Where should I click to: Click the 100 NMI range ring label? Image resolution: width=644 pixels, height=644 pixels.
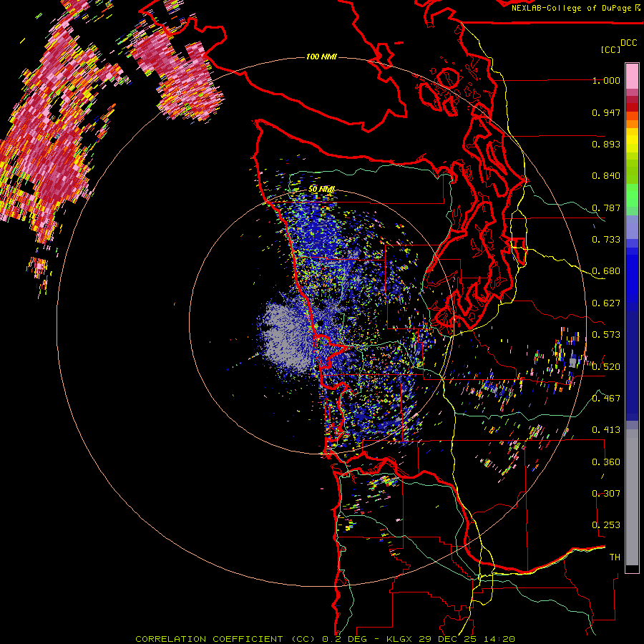pyautogui.click(x=321, y=57)
